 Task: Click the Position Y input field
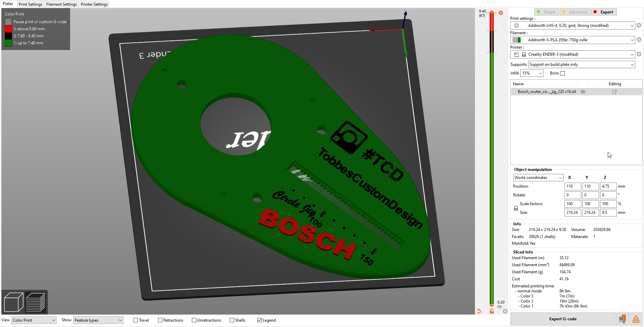590,186
